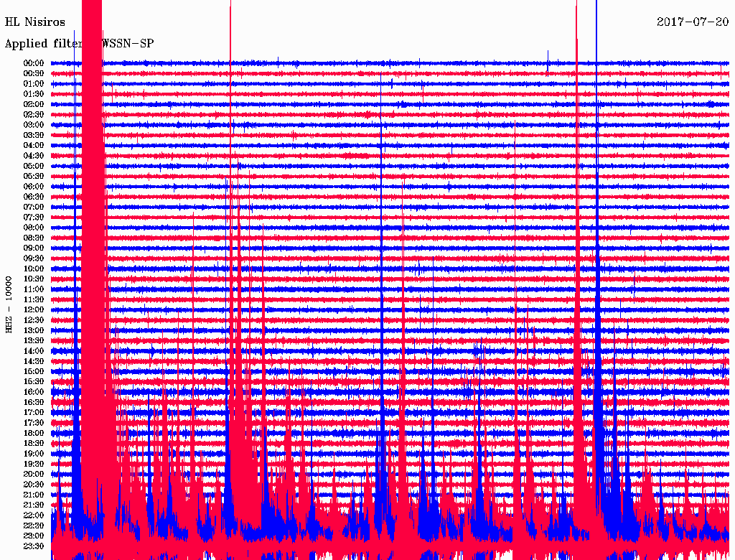Select the 22:30 time label

click(x=34, y=526)
